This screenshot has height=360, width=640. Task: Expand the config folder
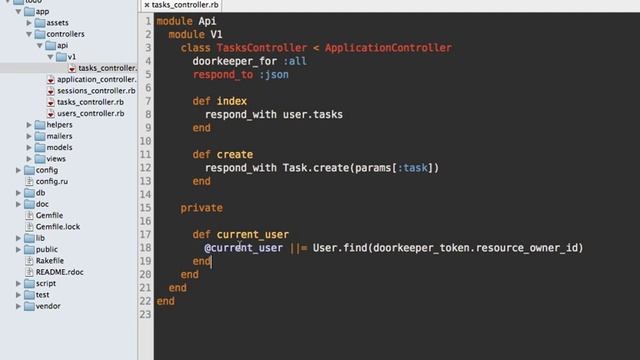click(18, 170)
